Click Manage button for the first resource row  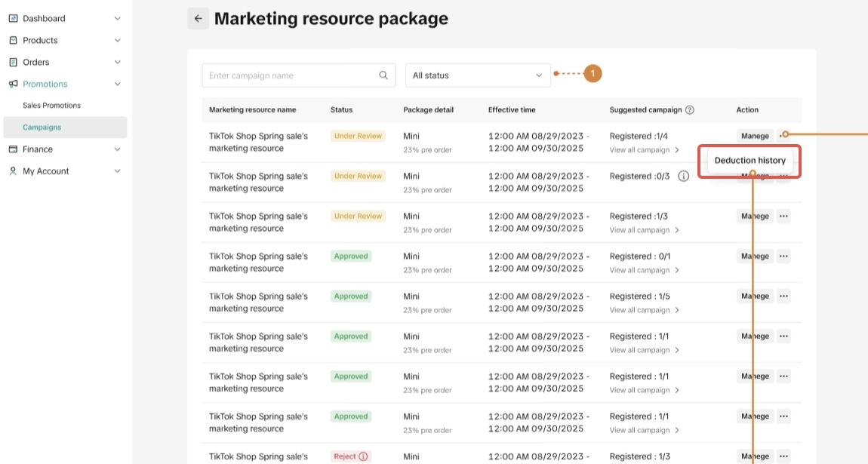[x=755, y=136]
